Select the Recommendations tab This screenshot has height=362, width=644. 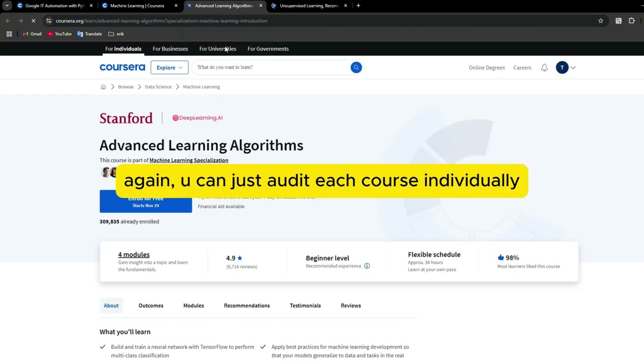pyautogui.click(x=247, y=306)
